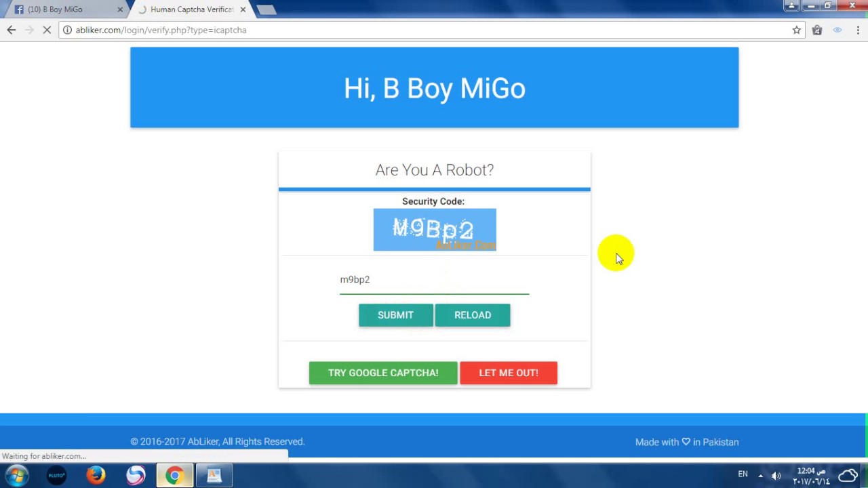Image resolution: width=868 pixels, height=488 pixels.
Task: Launch Firefox from the taskbar
Action: click(96, 475)
